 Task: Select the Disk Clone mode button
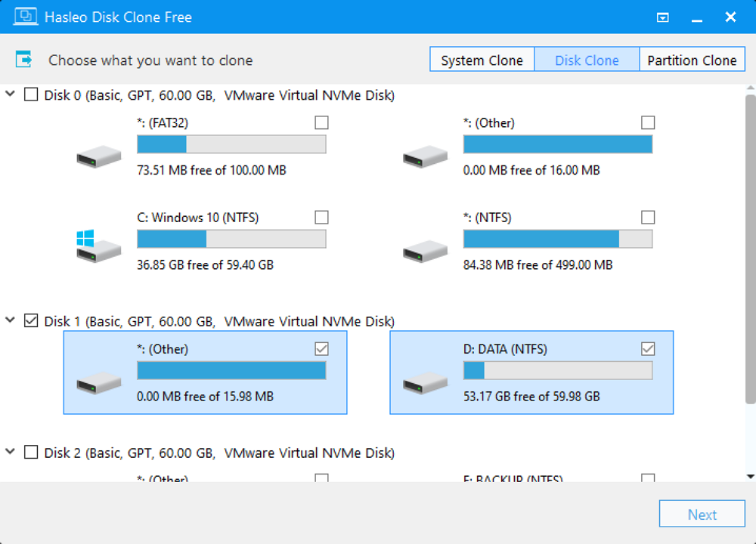(x=587, y=60)
